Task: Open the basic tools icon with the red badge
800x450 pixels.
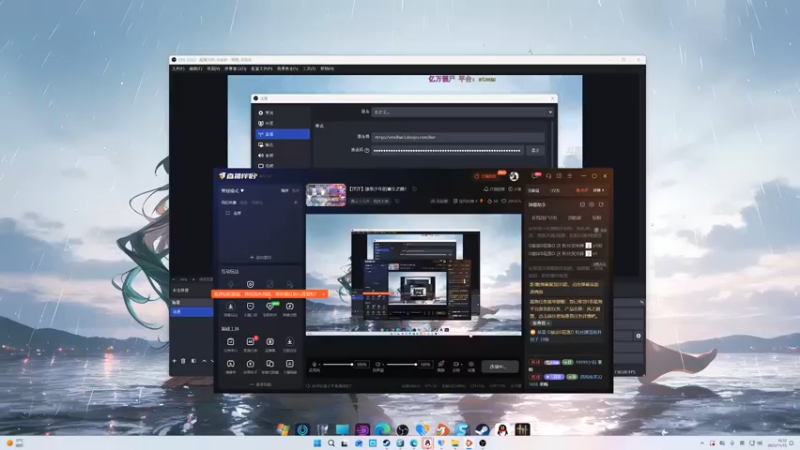Action: (251, 341)
